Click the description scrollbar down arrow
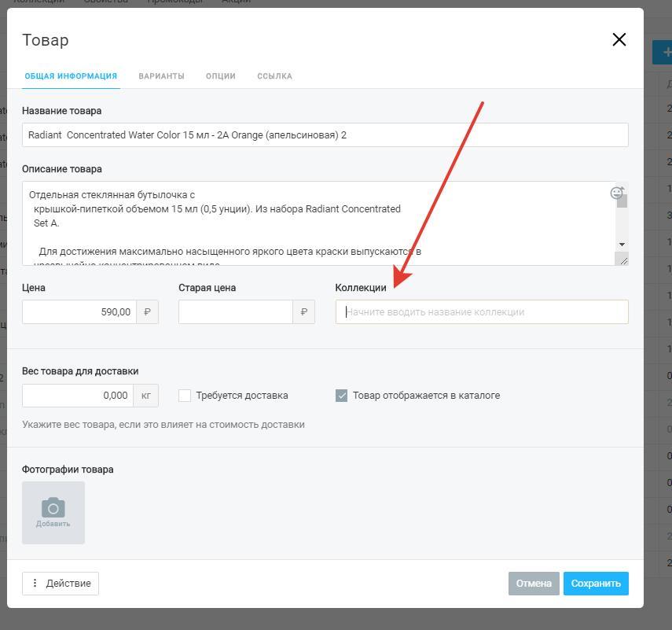672x630 pixels. coord(622,245)
